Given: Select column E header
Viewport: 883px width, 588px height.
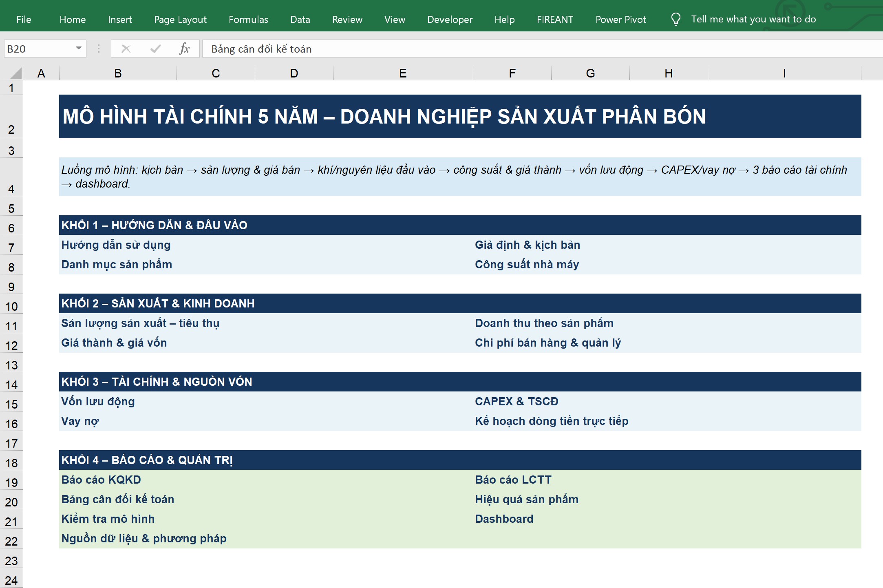Looking at the screenshot, I should 403,73.
